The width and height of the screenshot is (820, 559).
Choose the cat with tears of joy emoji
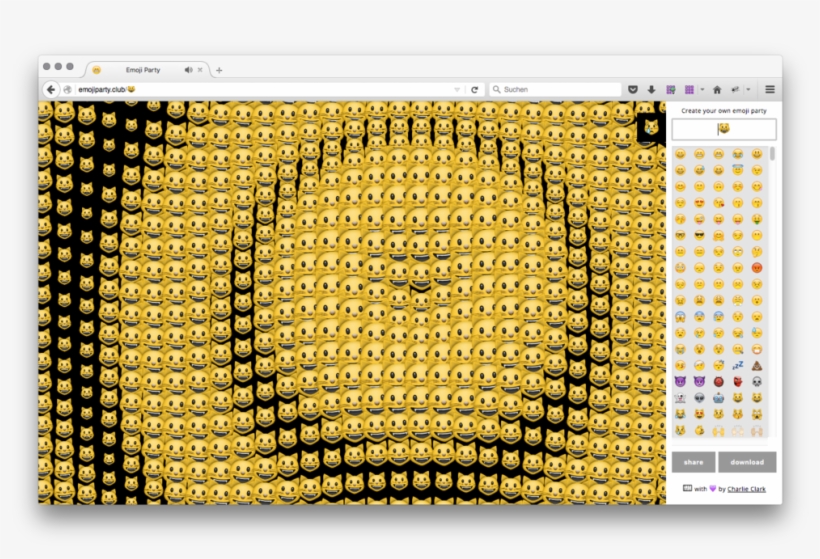click(x=680, y=414)
